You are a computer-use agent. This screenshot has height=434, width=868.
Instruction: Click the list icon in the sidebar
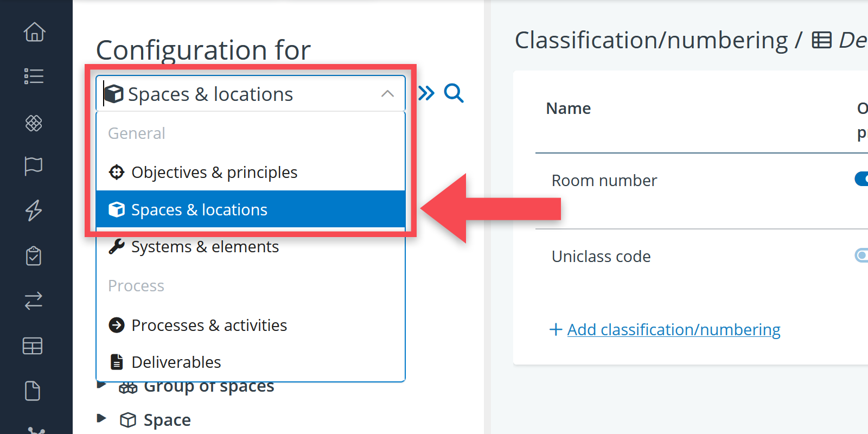click(34, 76)
